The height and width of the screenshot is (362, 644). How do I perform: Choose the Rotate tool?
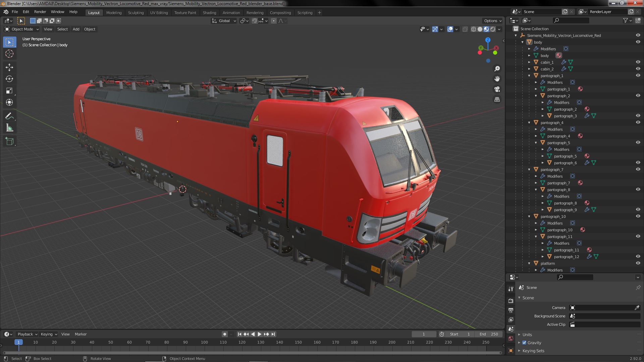coord(9,79)
